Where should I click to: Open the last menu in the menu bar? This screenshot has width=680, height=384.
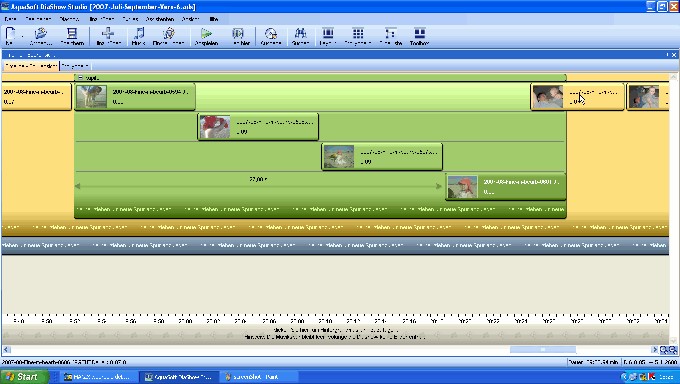tap(214, 19)
